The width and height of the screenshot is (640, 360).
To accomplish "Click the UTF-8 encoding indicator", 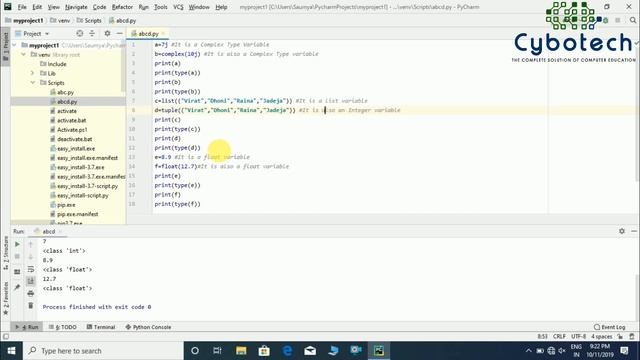I will (578, 336).
